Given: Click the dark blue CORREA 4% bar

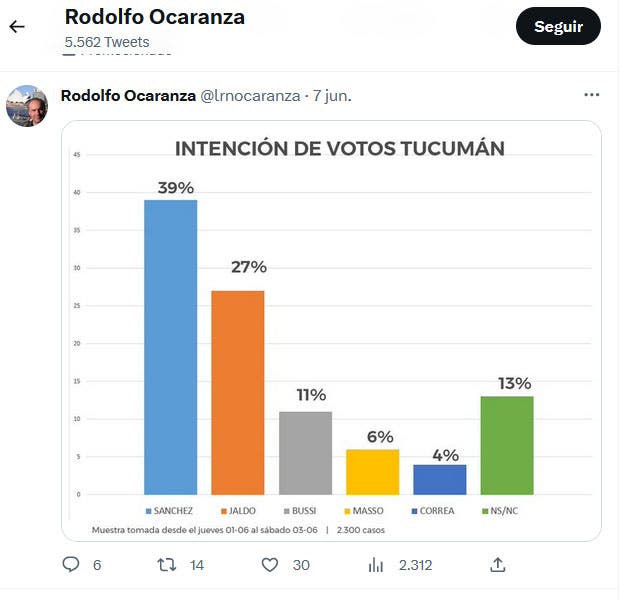Looking at the screenshot, I should pyautogui.click(x=440, y=479).
